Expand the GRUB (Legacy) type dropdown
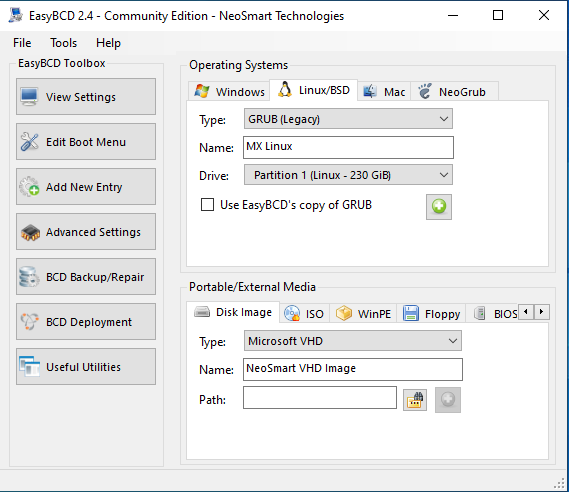The image size is (569, 492). (348, 119)
